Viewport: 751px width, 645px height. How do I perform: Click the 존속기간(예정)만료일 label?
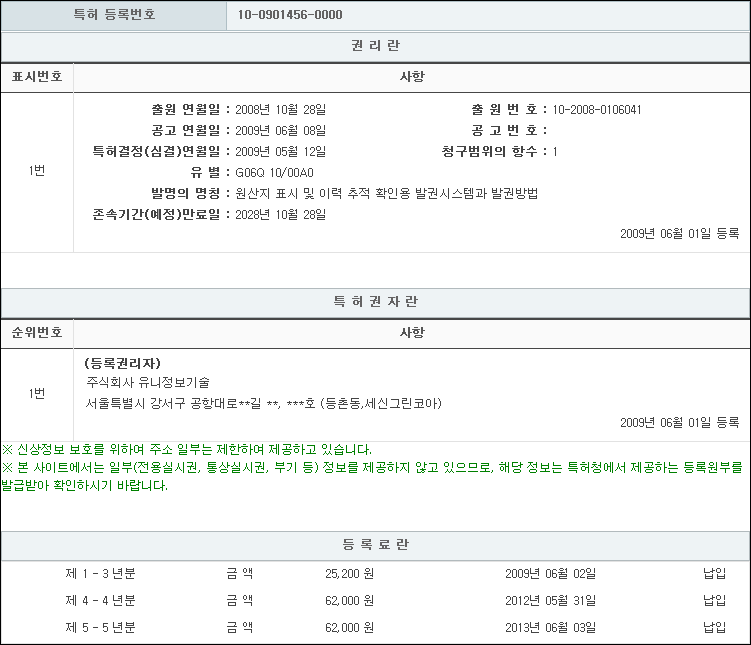coord(156,215)
